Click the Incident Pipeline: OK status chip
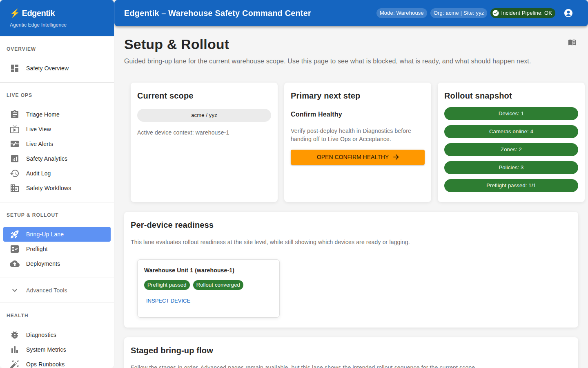This screenshot has width=588, height=368. (523, 13)
